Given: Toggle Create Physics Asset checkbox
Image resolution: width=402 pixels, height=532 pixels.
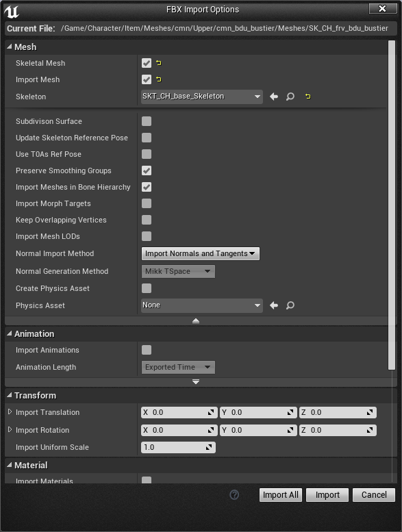Looking at the screenshot, I should pyautogui.click(x=147, y=288).
